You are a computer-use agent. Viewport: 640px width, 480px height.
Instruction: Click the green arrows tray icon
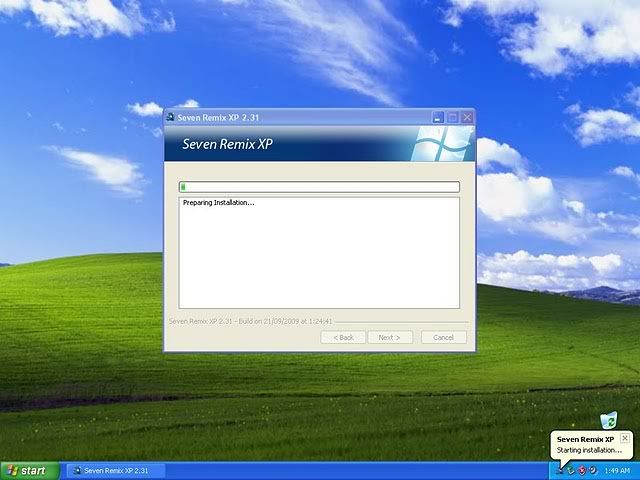[570, 470]
